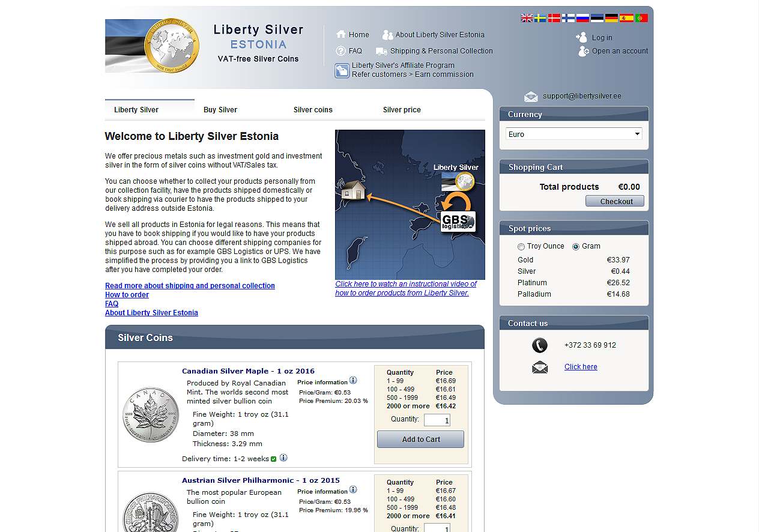
Task: Select the Danish flag language option
Action: pyautogui.click(x=554, y=18)
